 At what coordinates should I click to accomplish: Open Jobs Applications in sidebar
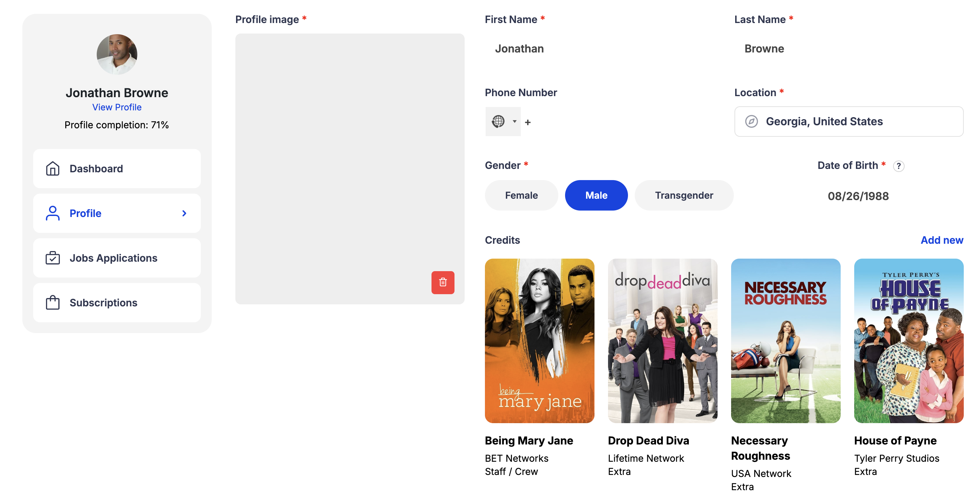[113, 258]
